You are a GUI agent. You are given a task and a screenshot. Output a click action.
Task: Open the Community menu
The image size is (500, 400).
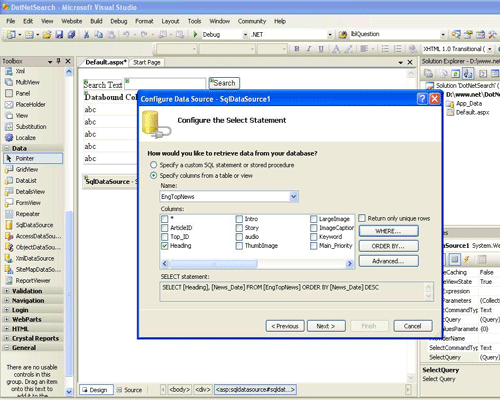[x=252, y=21]
